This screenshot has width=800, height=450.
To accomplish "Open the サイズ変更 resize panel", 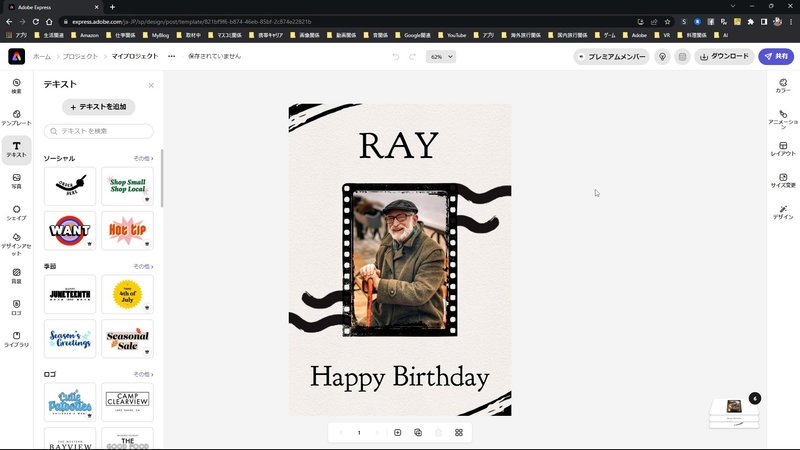I will pos(783,181).
